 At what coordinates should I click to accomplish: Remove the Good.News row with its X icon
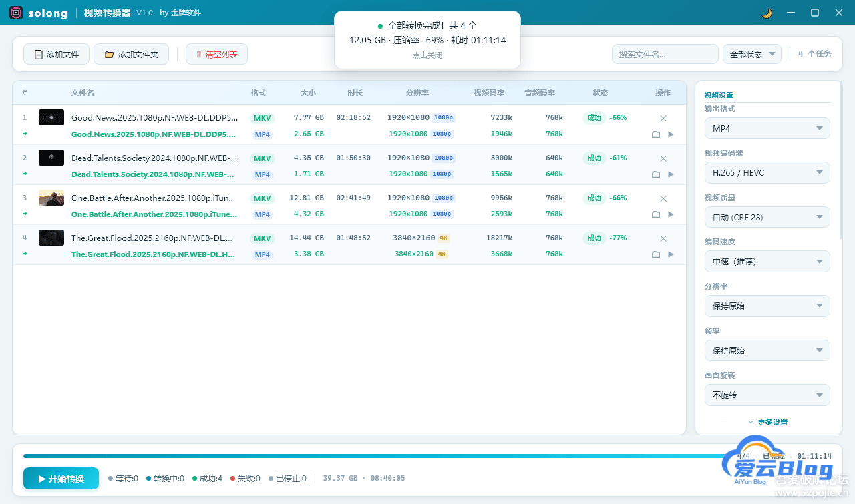[x=663, y=118]
